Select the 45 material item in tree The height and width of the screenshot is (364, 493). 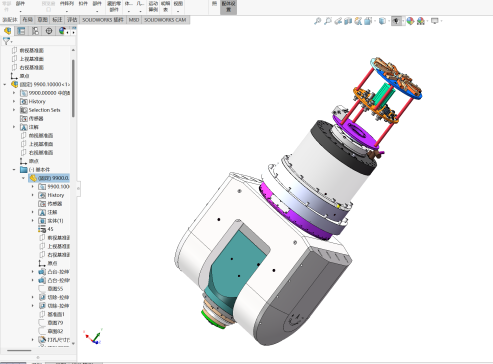pos(46,229)
